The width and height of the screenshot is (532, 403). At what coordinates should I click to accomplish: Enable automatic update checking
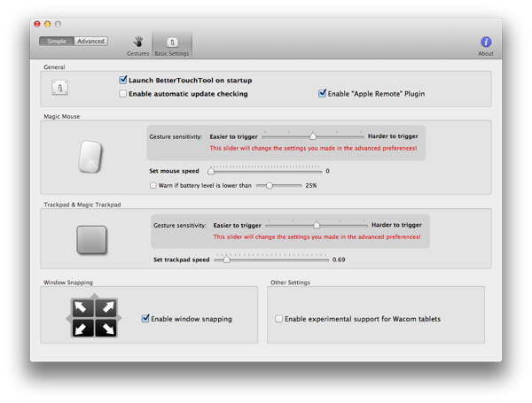coord(123,94)
